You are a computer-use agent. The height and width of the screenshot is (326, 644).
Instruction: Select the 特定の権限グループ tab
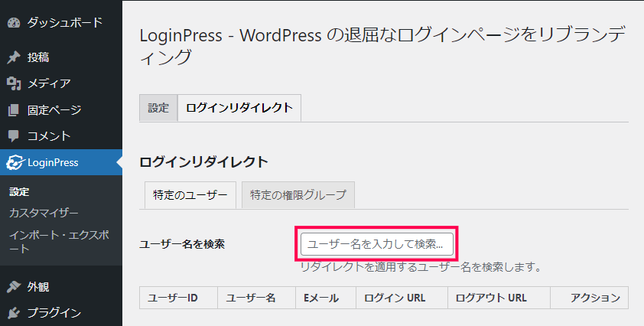tap(298, 195)
